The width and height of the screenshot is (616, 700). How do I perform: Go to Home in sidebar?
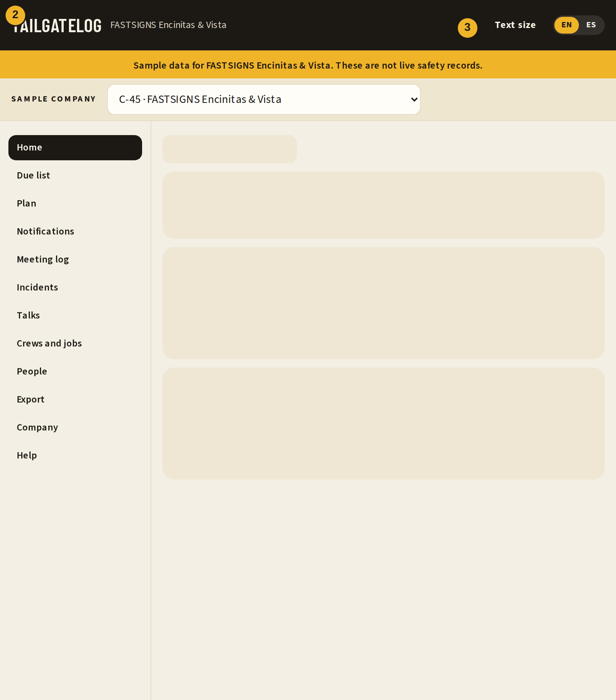[x=75, y=148]
